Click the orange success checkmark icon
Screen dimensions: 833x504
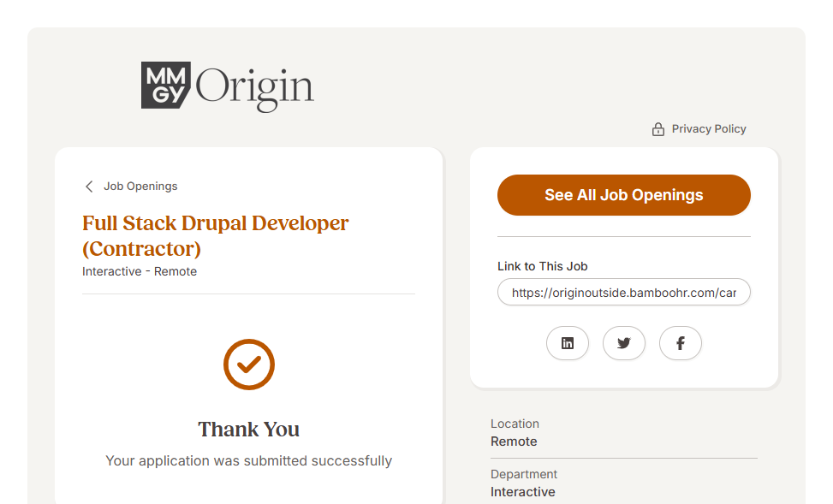249,365
